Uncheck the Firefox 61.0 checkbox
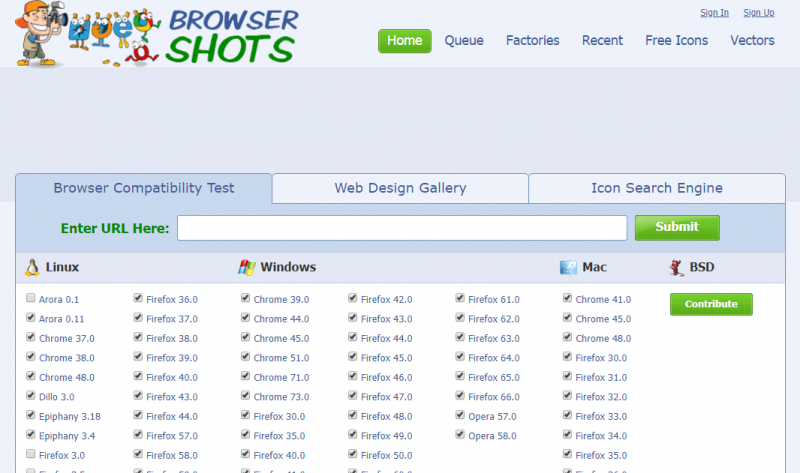 tap(460, 298)
